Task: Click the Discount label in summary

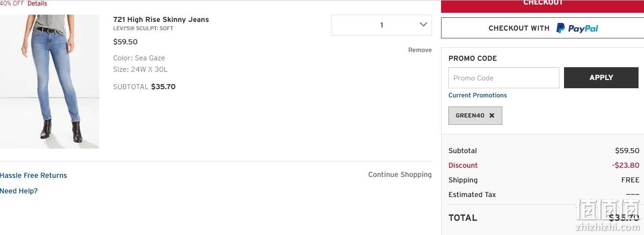Action: (x=463, y=165)
